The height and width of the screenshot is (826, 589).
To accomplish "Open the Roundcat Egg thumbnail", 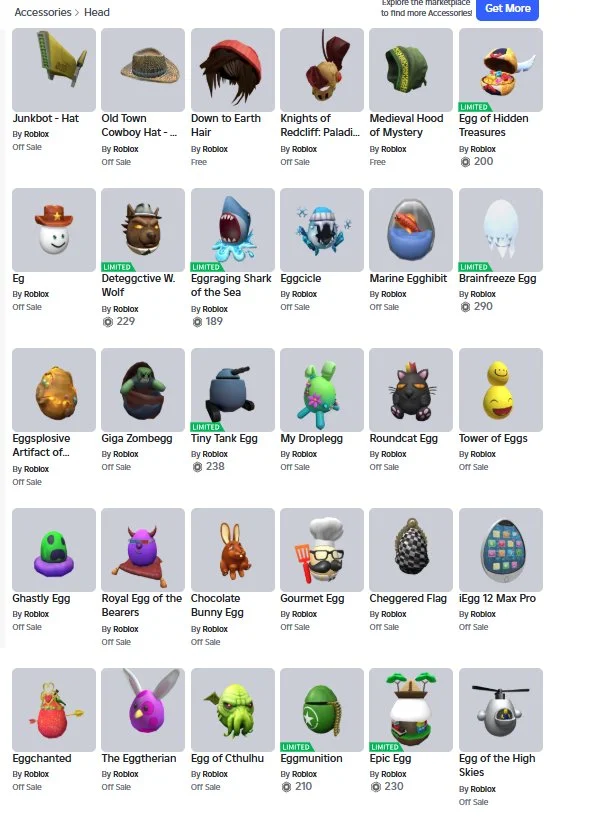I will [411, 390].
